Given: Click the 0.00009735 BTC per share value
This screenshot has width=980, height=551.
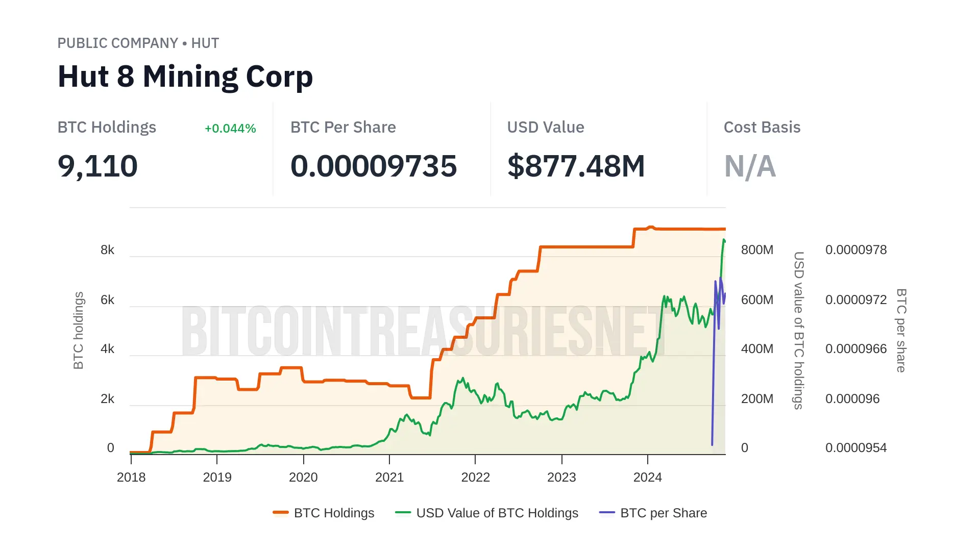Looking at the screenshot, I should (374, 166).
